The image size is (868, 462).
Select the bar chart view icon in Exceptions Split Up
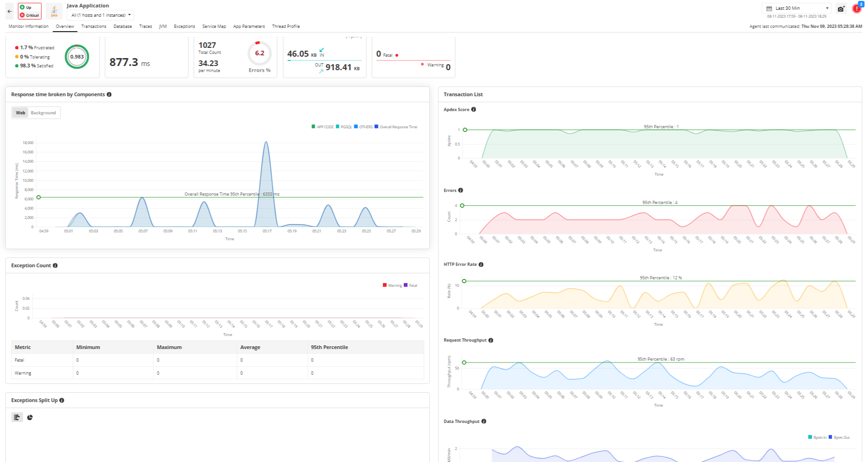(17, 417)
